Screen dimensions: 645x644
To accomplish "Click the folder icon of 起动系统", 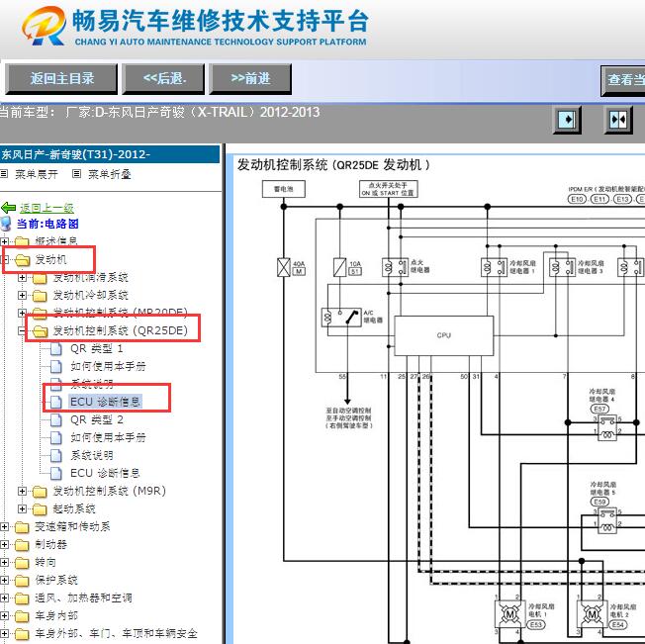I will pyautogui.click(x=40, y=509).
